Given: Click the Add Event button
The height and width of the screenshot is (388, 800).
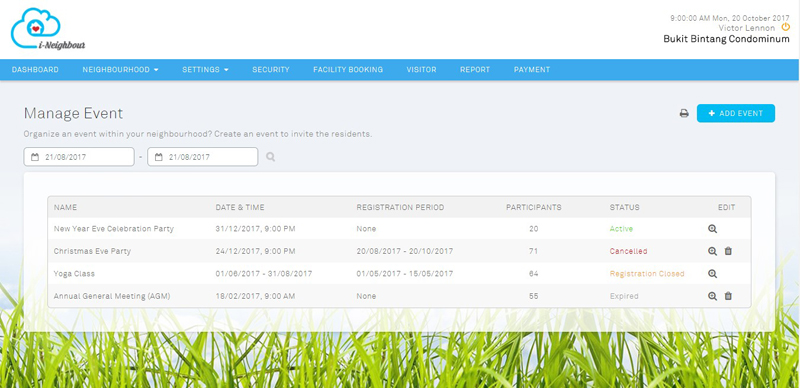Looking at the screenshot, I should pyautogui.click(x=736, y=113).
